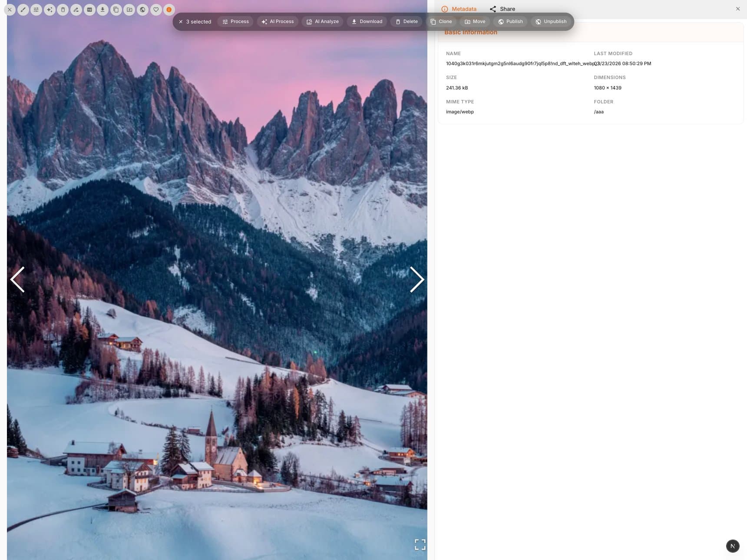The image size is (747, 560).
Task: Click the Move button in selection bar
Action: pyautogui.click(x=475, y=22)
